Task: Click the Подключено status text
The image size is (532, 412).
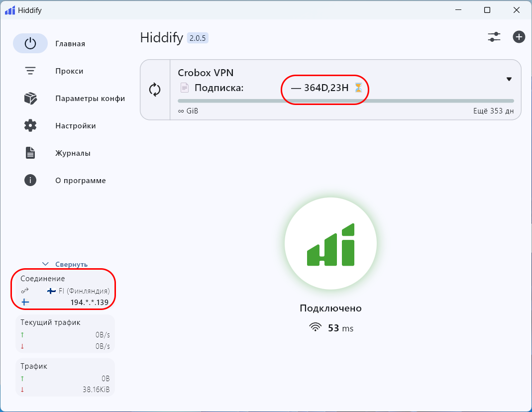Action: point(330,308)
